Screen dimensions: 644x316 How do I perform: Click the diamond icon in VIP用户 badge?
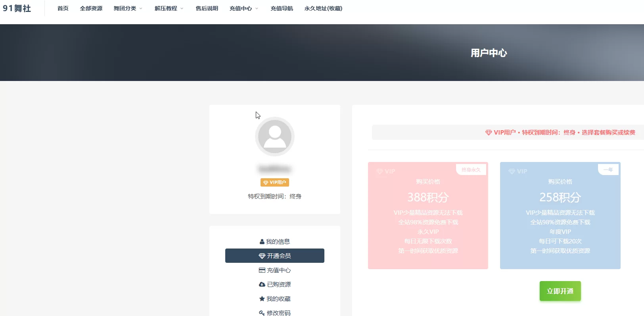(x=266, y=183)
